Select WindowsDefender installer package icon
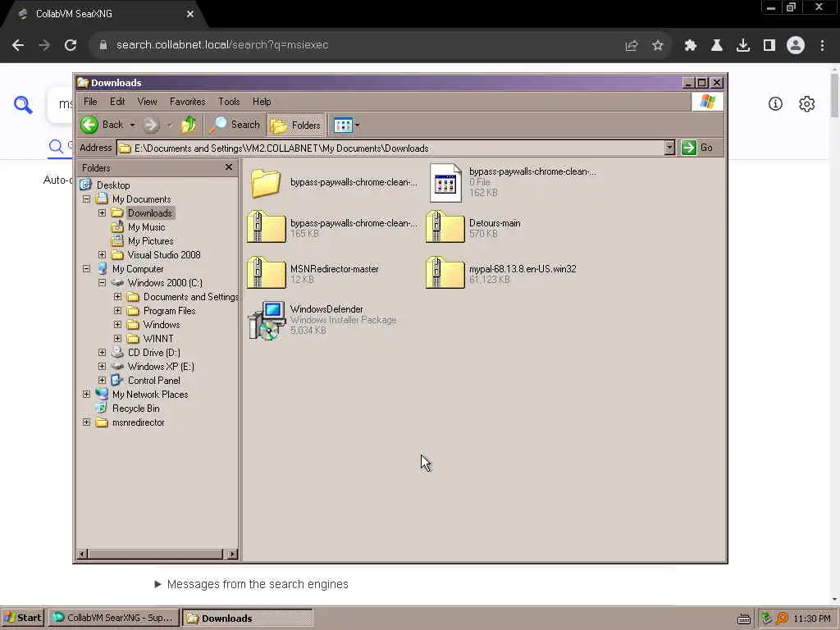 click(267, 320)
